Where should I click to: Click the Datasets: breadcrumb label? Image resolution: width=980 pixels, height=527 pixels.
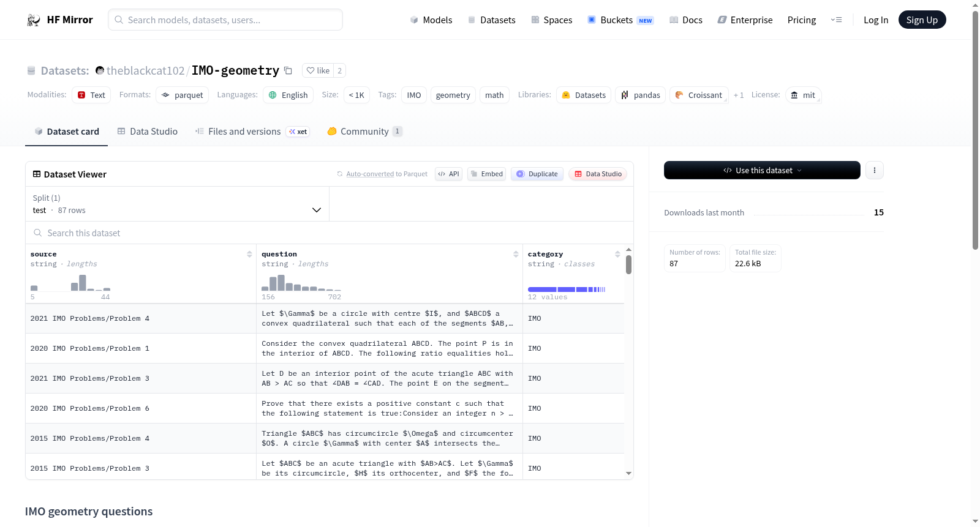[65, 71]
